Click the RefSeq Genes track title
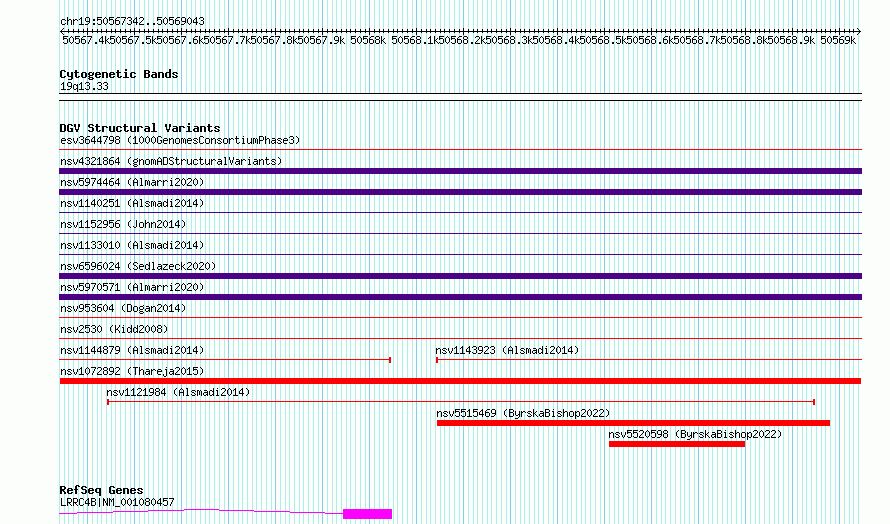The width and height of the screenshot is (890, 524). coord(101,490)
